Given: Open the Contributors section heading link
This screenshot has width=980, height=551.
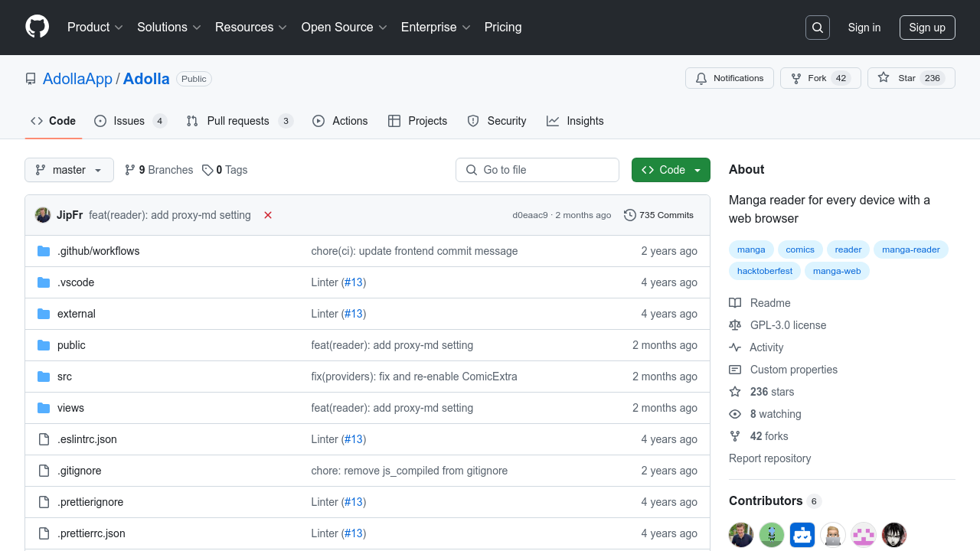Looking at the screenshot, I should click(775, 500).
